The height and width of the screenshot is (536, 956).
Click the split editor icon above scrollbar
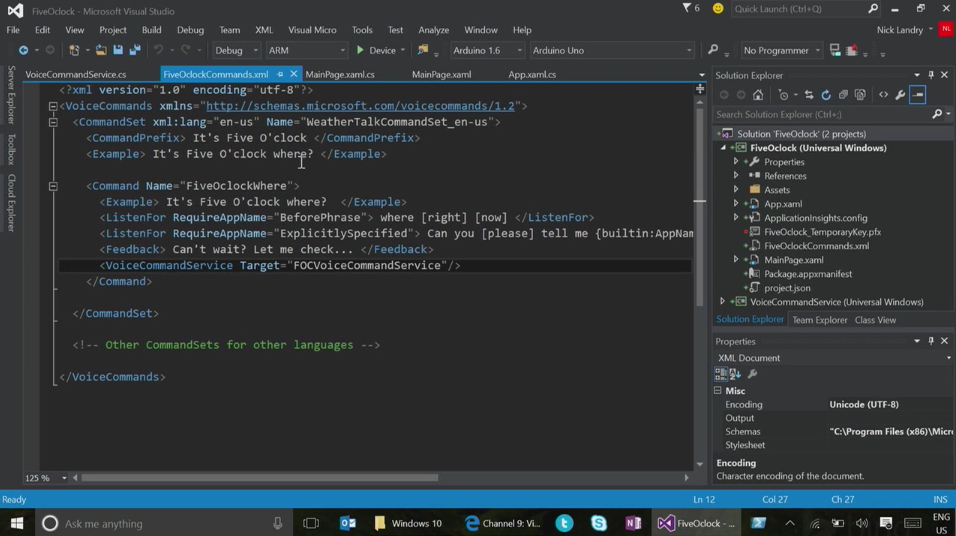[700, 89]
